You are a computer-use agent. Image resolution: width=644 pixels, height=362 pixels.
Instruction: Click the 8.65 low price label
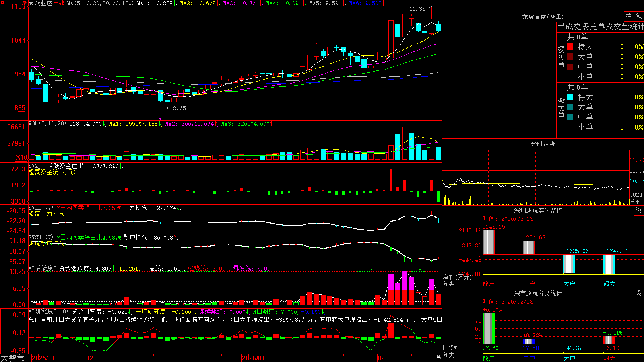click(180, 108)
